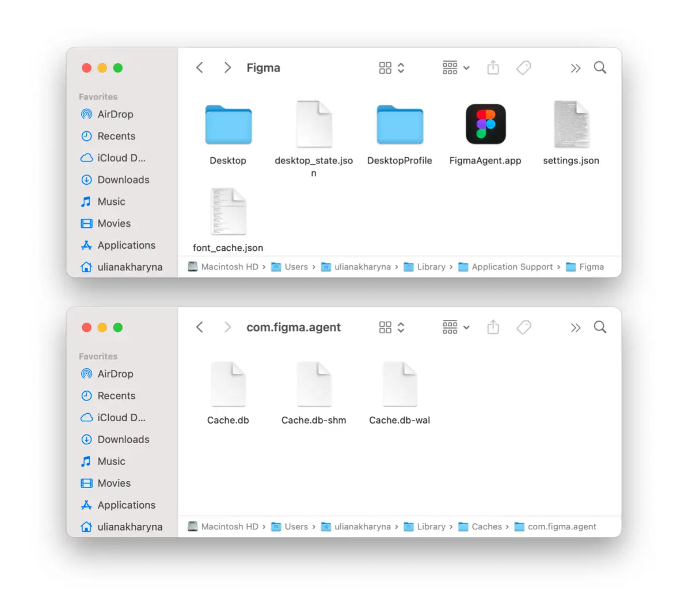Click the tag icon in the Figma window
This screenshot has height=614, width=700.
click(x=523, y=68)
